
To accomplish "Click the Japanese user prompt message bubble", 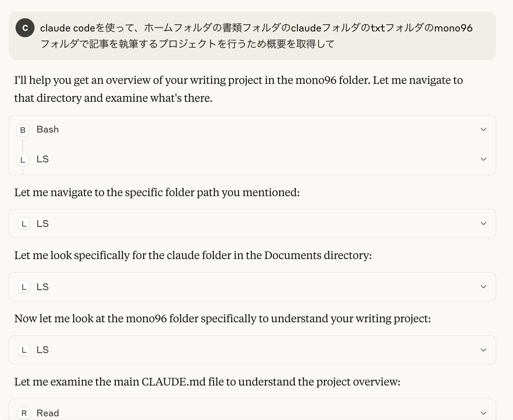I will [252, 36].
